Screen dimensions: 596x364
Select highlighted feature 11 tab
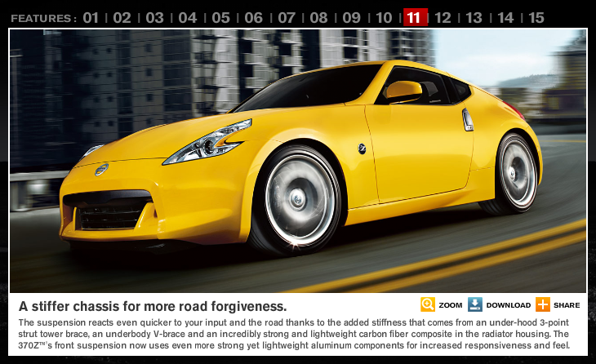click(x=415, y=17)
